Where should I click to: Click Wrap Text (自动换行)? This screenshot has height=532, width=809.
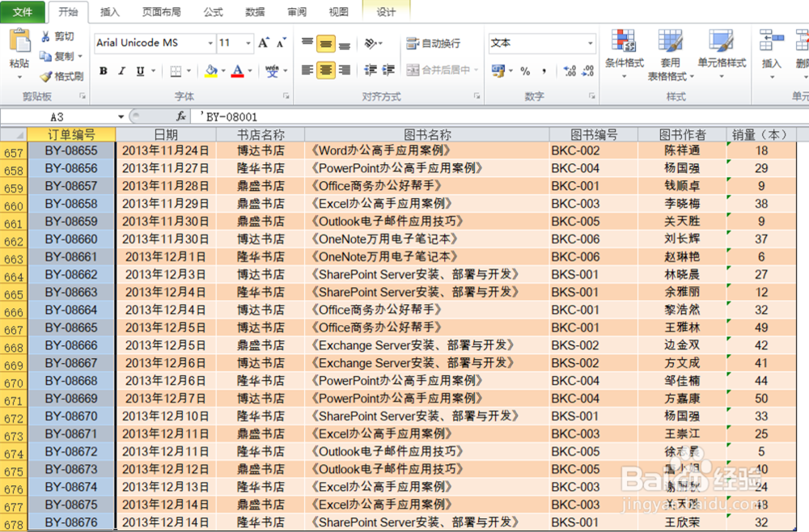click(x=434, y=44)
